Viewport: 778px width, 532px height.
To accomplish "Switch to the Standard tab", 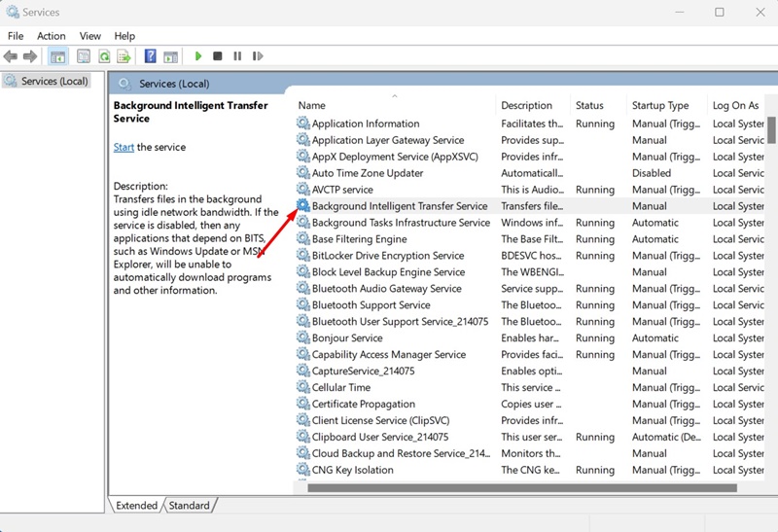I will pos(189,506).
